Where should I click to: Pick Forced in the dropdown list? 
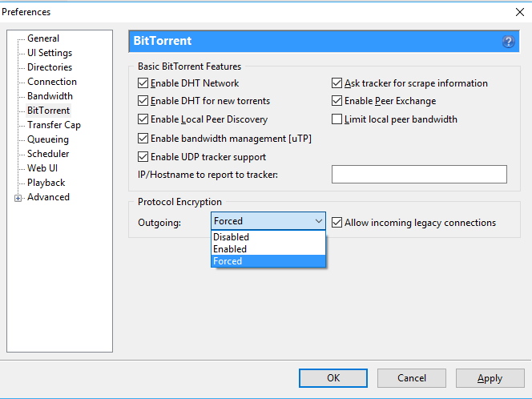point(268,261)
